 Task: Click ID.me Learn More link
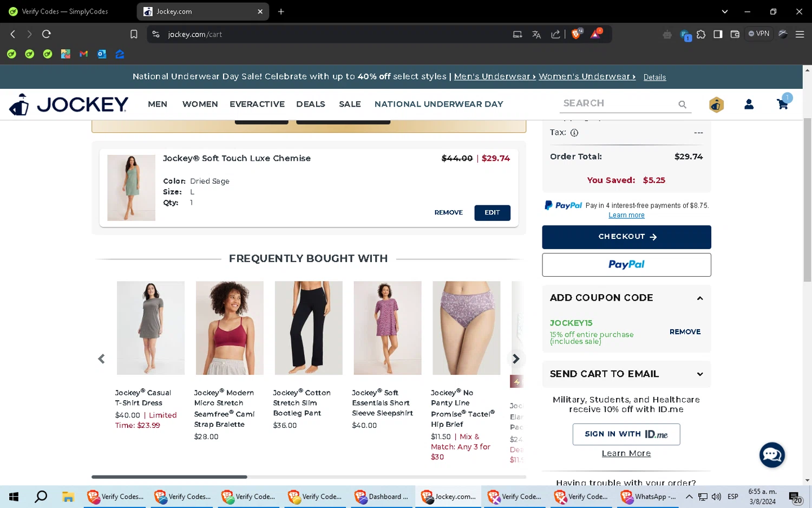[x=626, y=454]
